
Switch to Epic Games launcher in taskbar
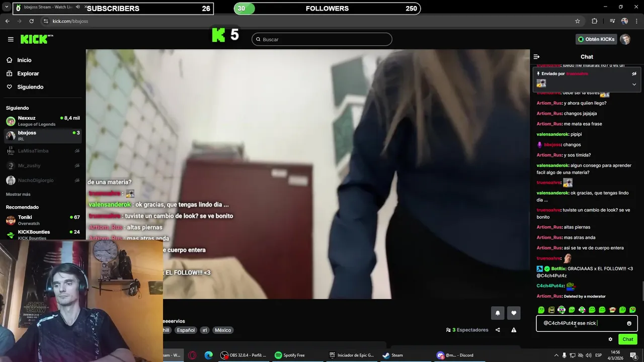click(351, 355)
